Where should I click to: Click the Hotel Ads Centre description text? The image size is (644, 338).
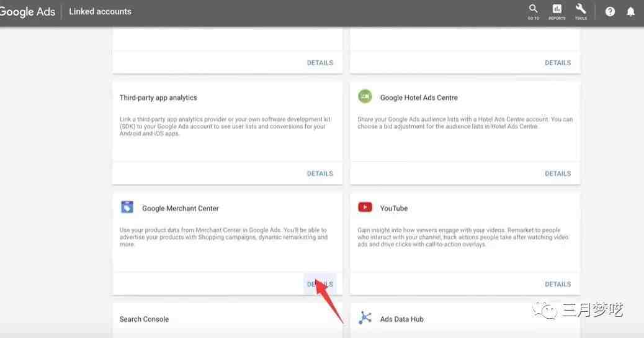tap(465, 122)
